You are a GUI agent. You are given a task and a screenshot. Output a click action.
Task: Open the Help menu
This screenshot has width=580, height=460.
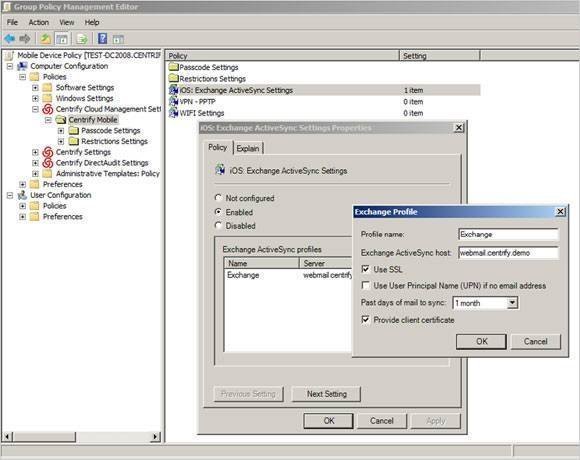[92, 22]
